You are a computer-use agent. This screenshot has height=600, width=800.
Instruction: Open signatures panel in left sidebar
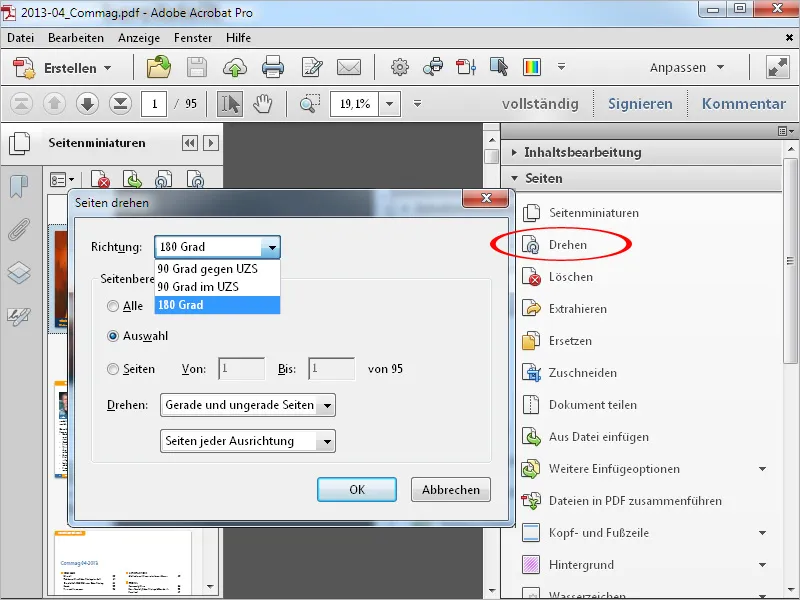19,316
